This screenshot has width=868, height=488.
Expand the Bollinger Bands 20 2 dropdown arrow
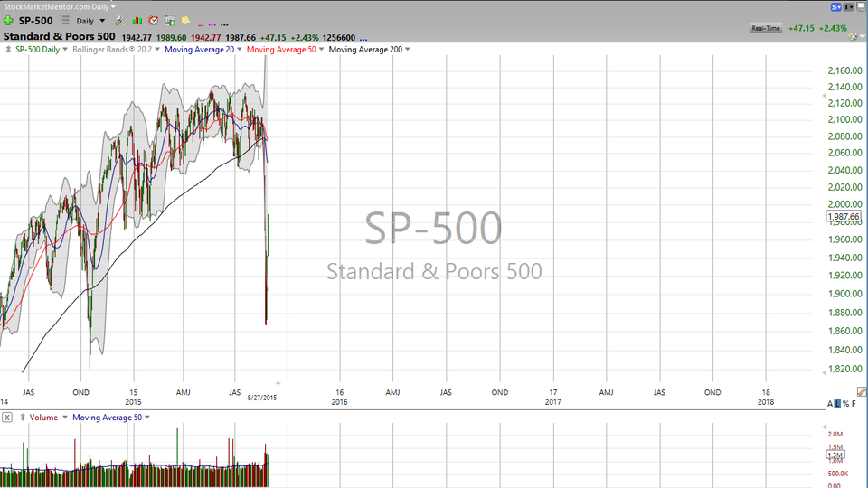[157, 49]
